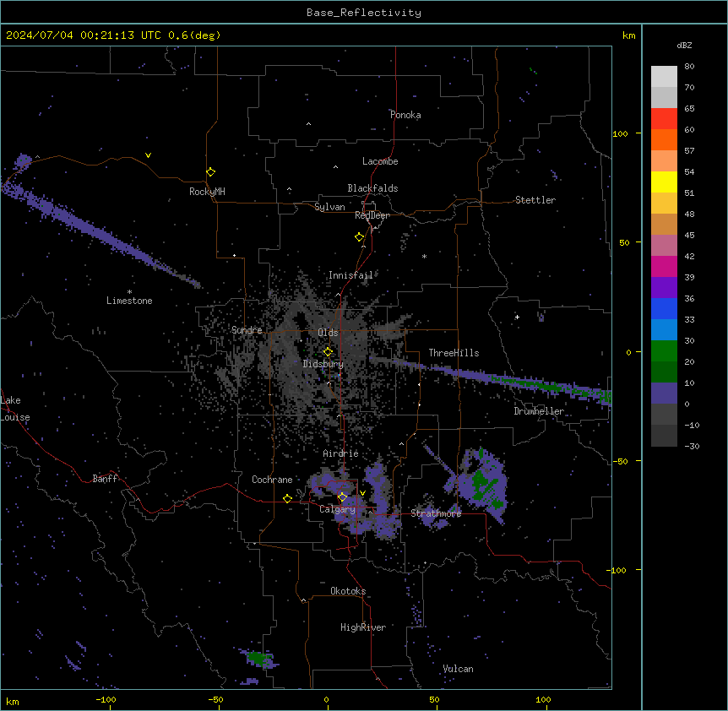
Task: Select the magenta 42-39 dBZ legend swatch
Action: 664,266
